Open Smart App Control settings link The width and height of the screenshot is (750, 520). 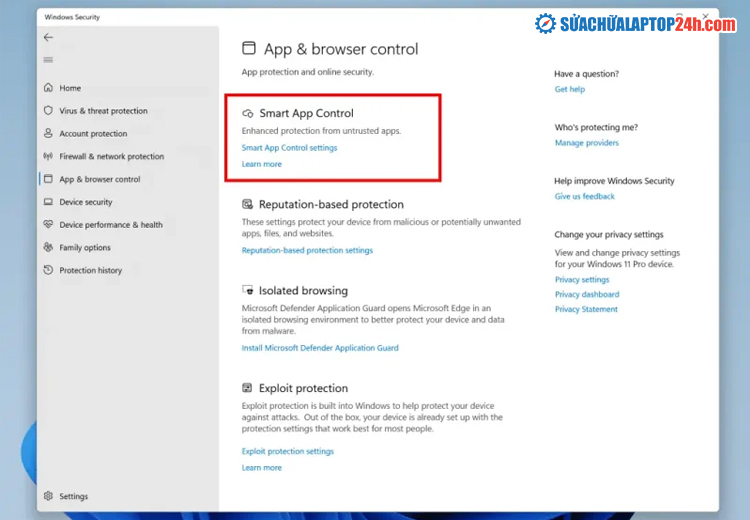point(289,148)
